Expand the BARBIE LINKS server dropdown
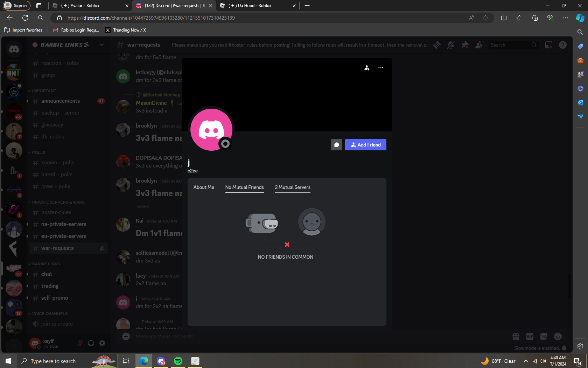 tap(102, 45)
